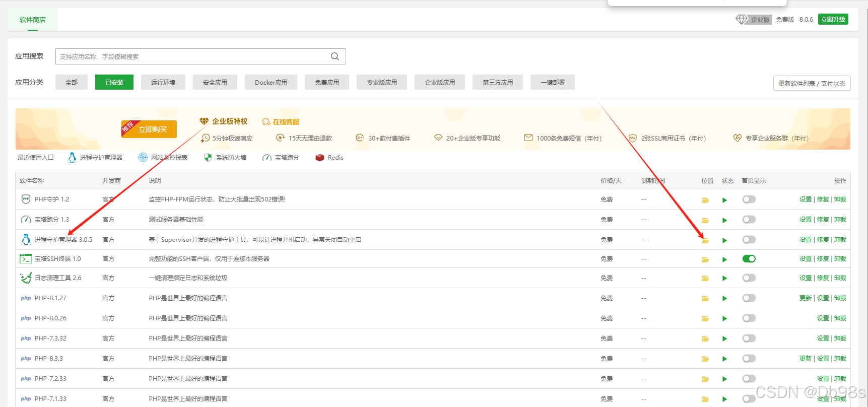The height and width of the screenshot is (407, 868).
Task: Click status play icon for PHP-8.1.27
Action: [x=724, y=298]
